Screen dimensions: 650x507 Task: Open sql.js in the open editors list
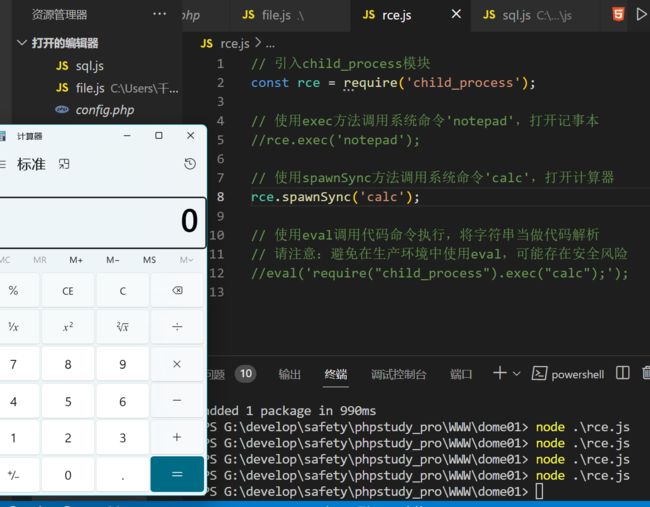(90, 65)
